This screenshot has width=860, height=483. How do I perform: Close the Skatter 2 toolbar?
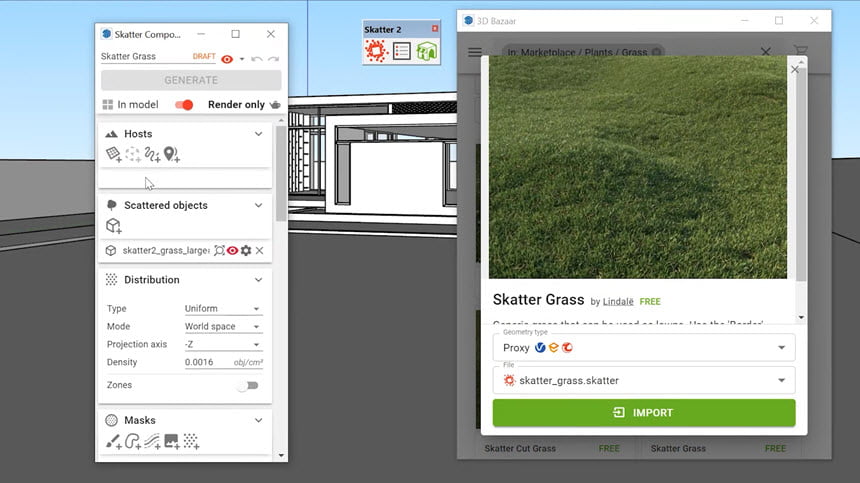point(435,29)
